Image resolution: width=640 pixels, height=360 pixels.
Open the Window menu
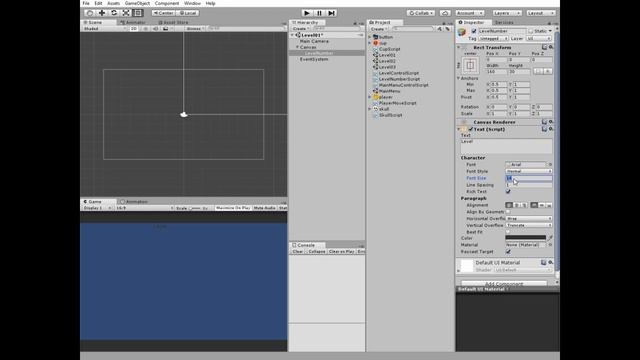pos(192,3)
